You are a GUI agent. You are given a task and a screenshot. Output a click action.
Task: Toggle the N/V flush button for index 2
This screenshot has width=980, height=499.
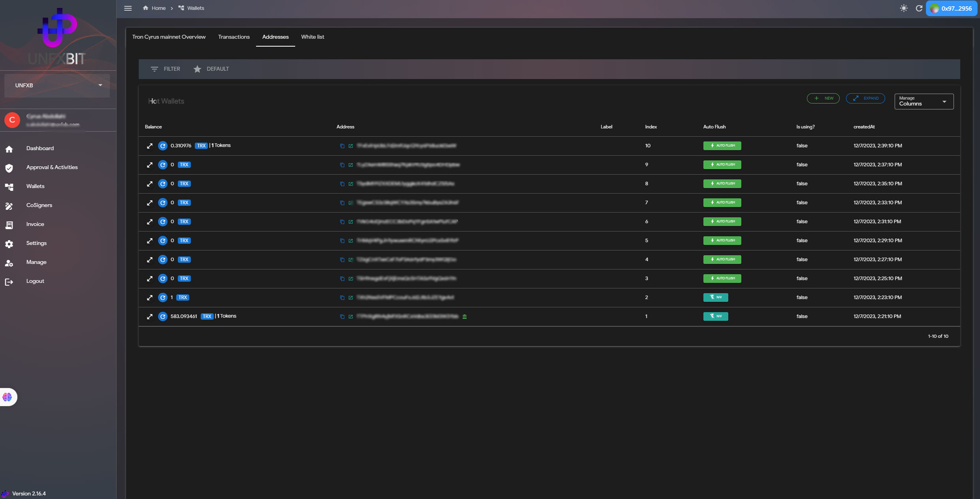[715, 298]
